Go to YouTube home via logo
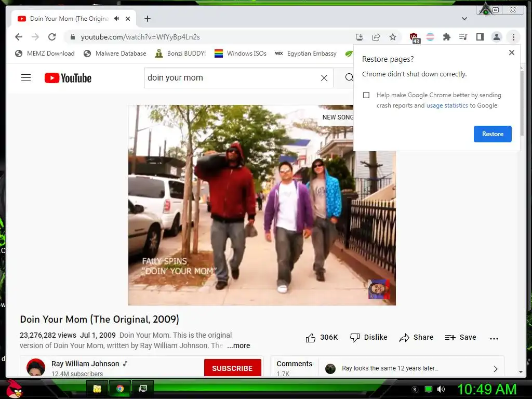532x399 pixels. tap(68, 78)
